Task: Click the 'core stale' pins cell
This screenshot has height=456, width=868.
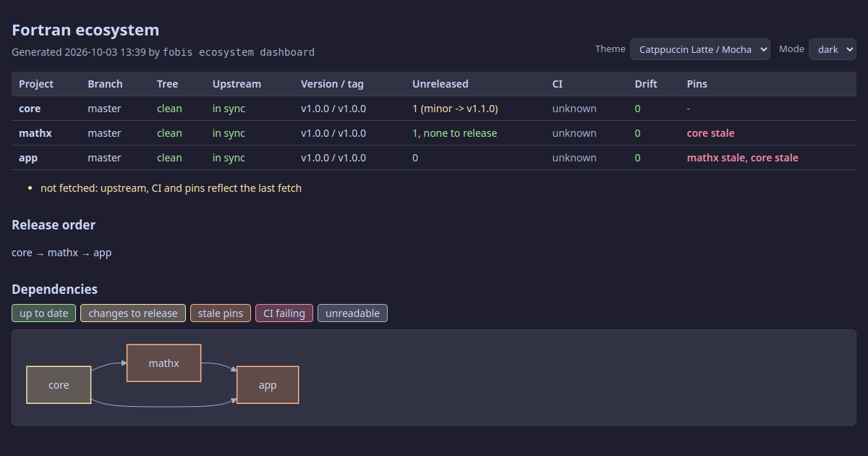Action: (710, 133)
